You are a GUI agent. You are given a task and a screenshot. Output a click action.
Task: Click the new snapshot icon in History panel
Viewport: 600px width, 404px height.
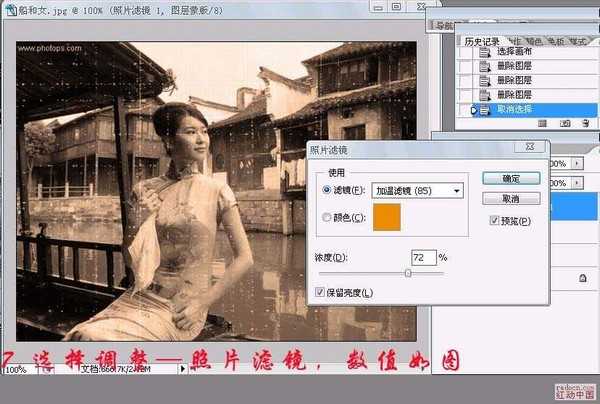(564, 122)
